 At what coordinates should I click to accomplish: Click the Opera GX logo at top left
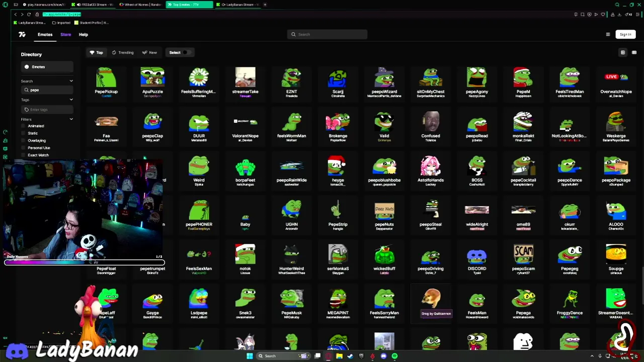(6, 5)
